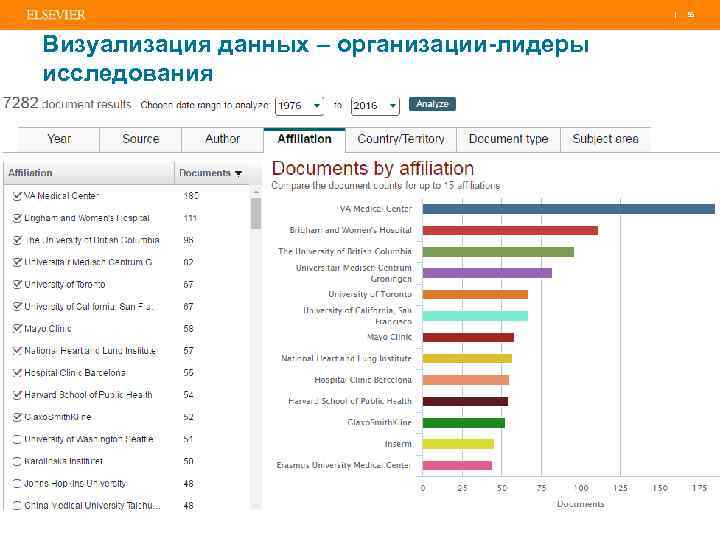Viewport: 720px width, 540px height.
Task: Click the affiliation list scrollbar thumb
Action: [256, 214]
